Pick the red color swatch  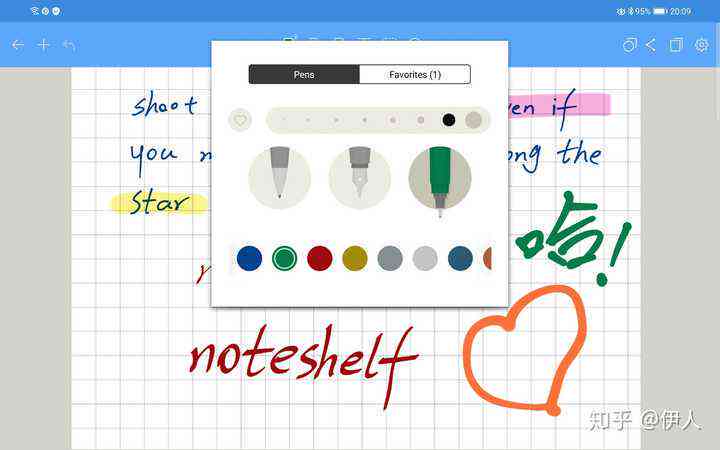320,258
